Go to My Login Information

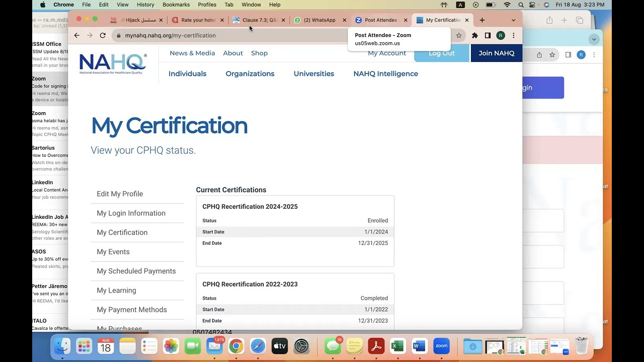pos(131,213)
